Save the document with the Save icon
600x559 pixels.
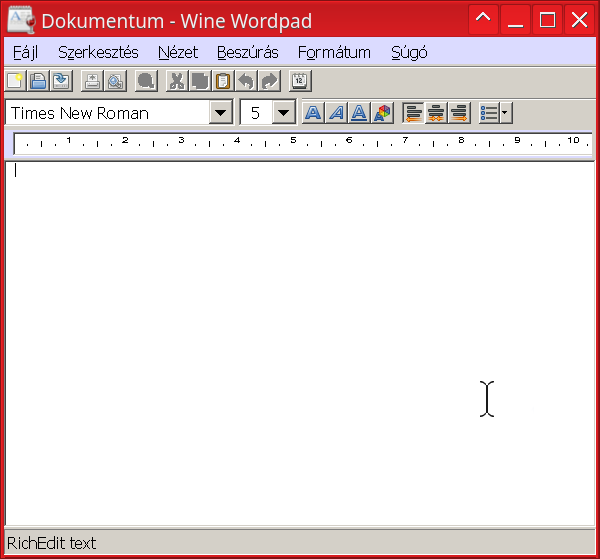tap(61, 81)
